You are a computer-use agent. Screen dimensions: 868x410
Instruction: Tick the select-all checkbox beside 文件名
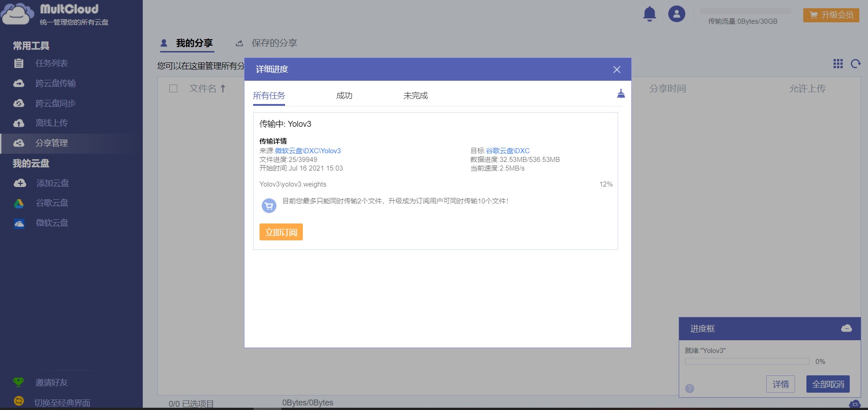(173, 88)
